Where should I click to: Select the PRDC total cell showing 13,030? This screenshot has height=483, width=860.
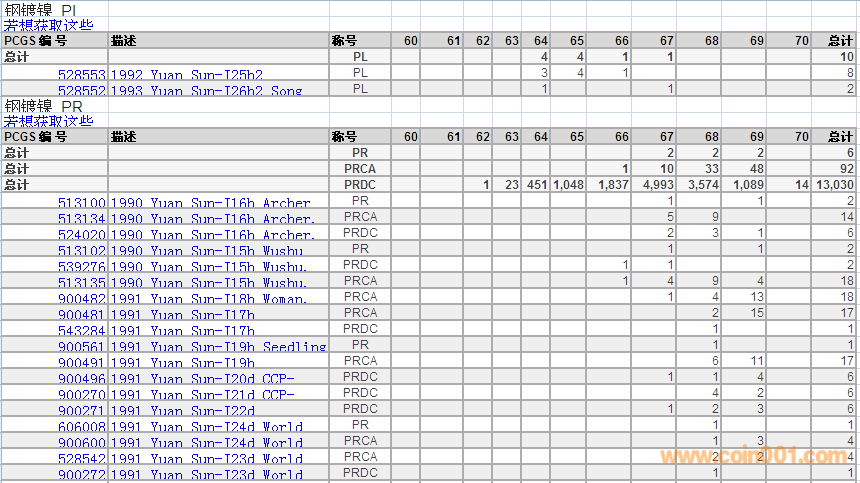click(x=834, y=185)
